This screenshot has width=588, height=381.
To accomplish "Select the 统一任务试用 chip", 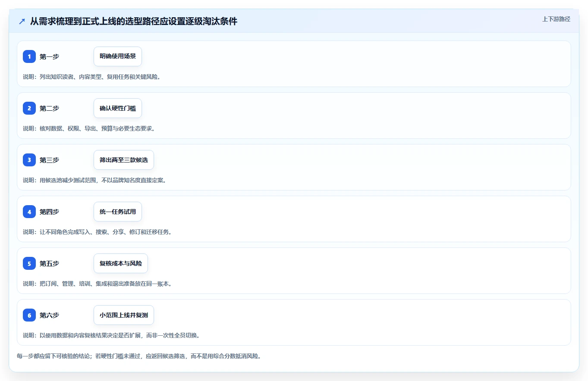I will point(118,212).
